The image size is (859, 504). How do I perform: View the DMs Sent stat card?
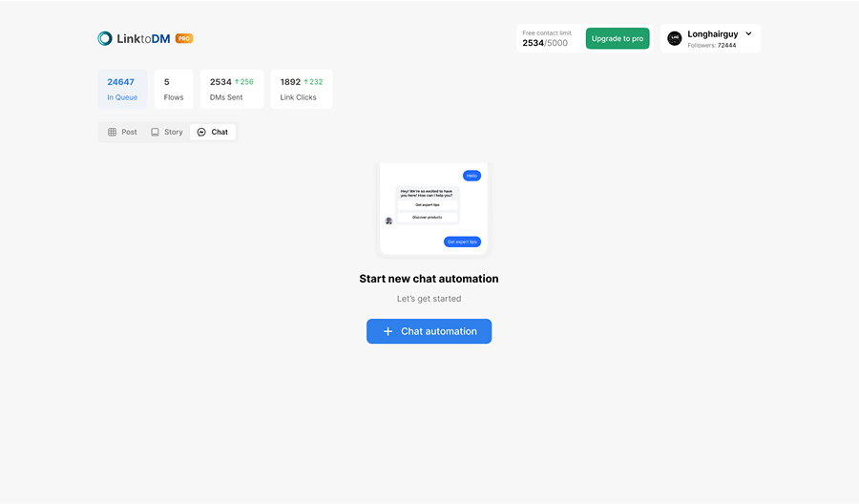[x=231, y=89]
